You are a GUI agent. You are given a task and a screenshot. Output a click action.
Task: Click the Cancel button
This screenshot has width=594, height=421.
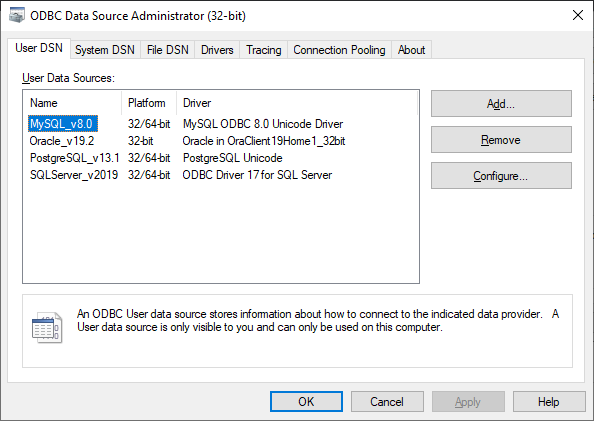(387, 401)
